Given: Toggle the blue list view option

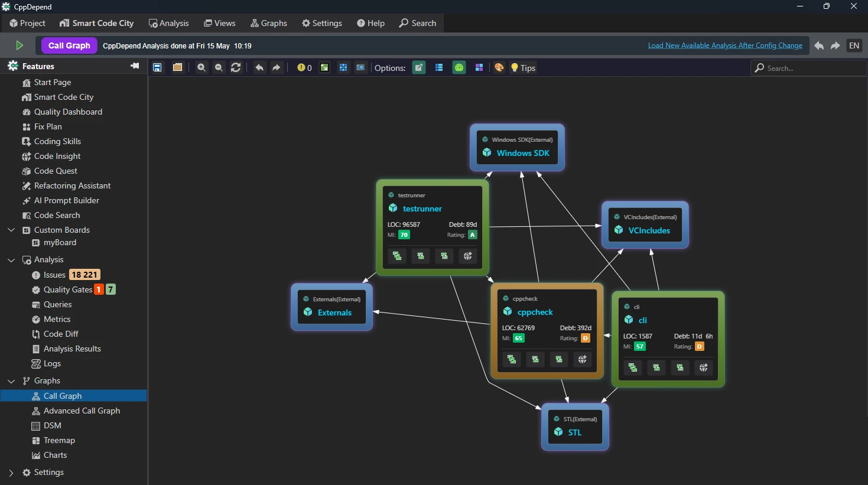Looking at the screenshot, I should [x=439, y=68].
